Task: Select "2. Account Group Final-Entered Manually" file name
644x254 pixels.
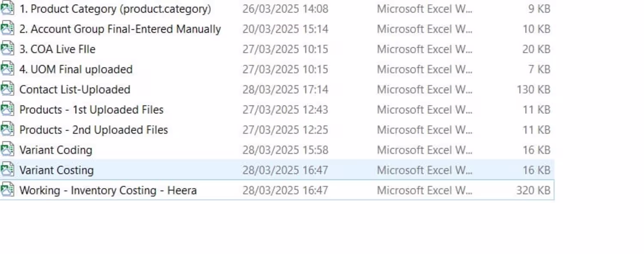Action: click(120, 29)
